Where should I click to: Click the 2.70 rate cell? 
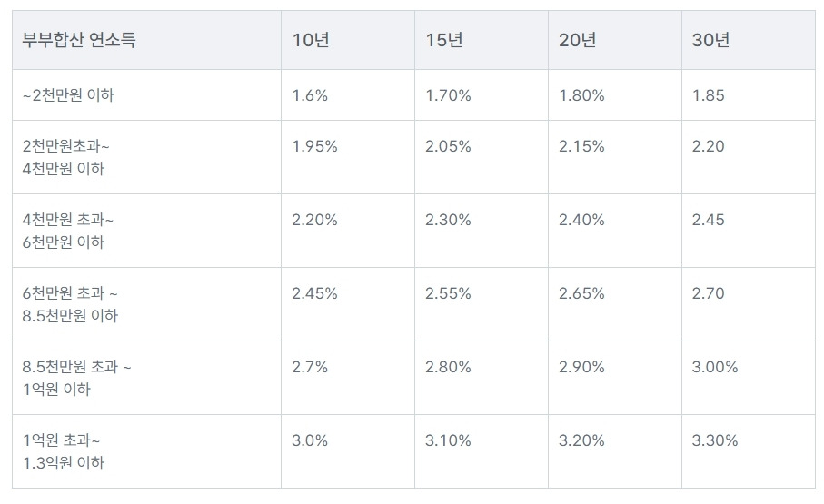pyautogui.click(x=709, y=293)
